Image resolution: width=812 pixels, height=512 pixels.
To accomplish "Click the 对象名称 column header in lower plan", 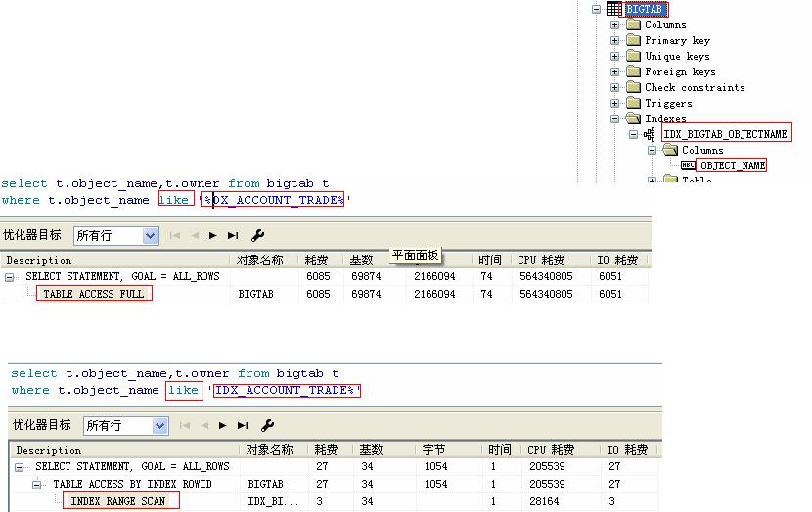I will coord(270,450).
